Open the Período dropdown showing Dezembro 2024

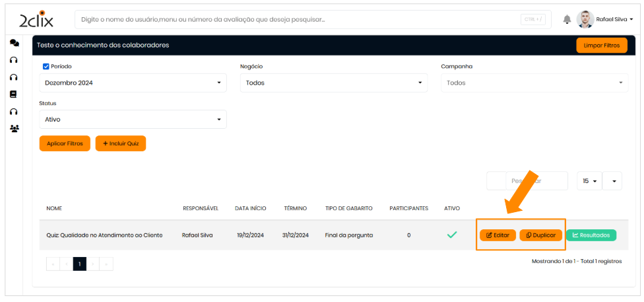pyautogui.click(x=133, y=83)
